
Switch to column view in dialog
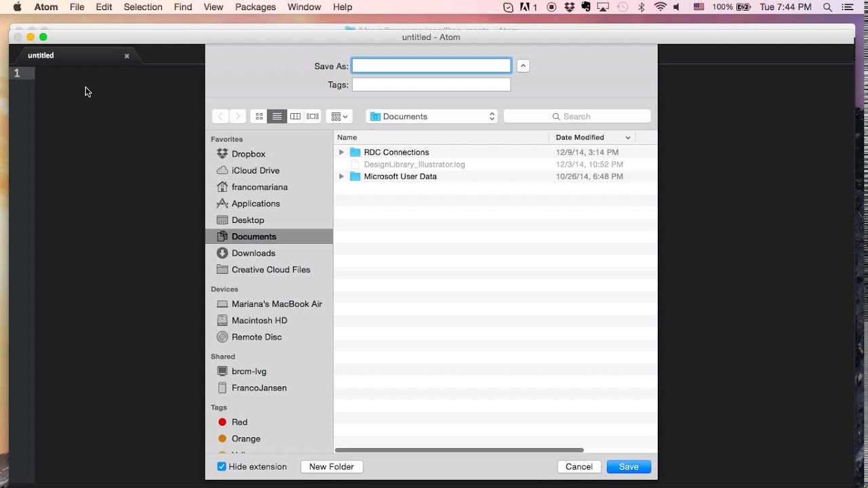click(295, 117)
